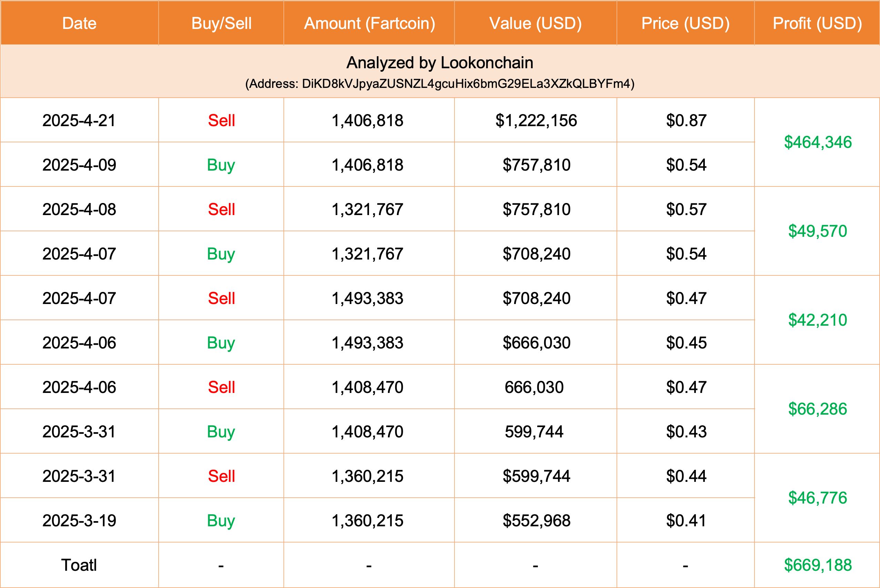Image resolution: width=880 pixels, height=588 pixels.
Task: Click the total profit $669,188
Action: coord(818,565)
